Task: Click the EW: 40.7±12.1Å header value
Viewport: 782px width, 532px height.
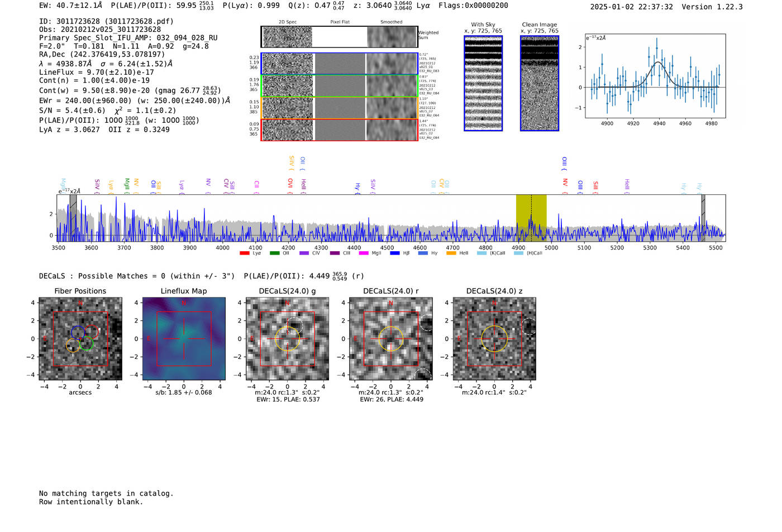Action: tap(71, 6)
